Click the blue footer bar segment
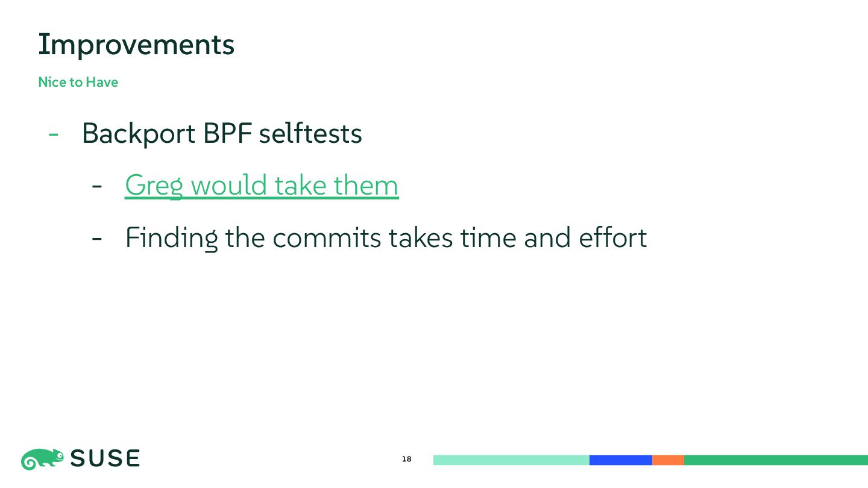Image resolution: width=868 pixels, height=488 pixels. click(x=621, y=460)
